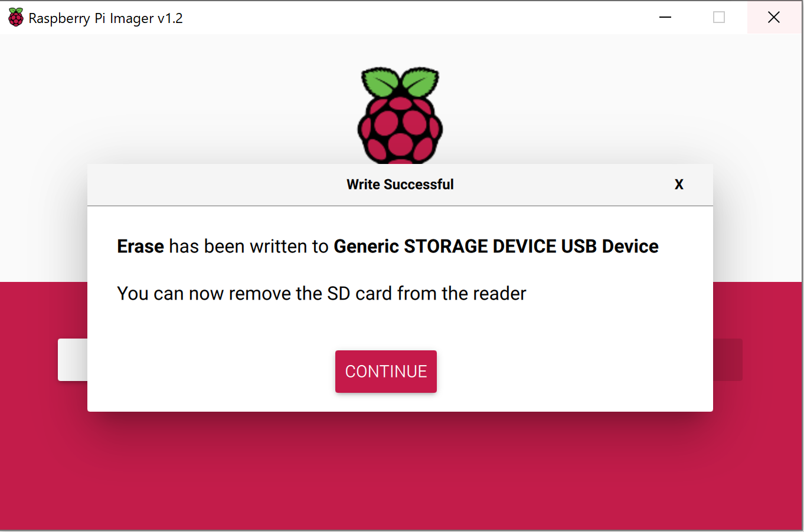The width and height of the screenshot is (804, 532).
Task: Close the Raspberry Pi Imager window
Action: click(774, 18)
